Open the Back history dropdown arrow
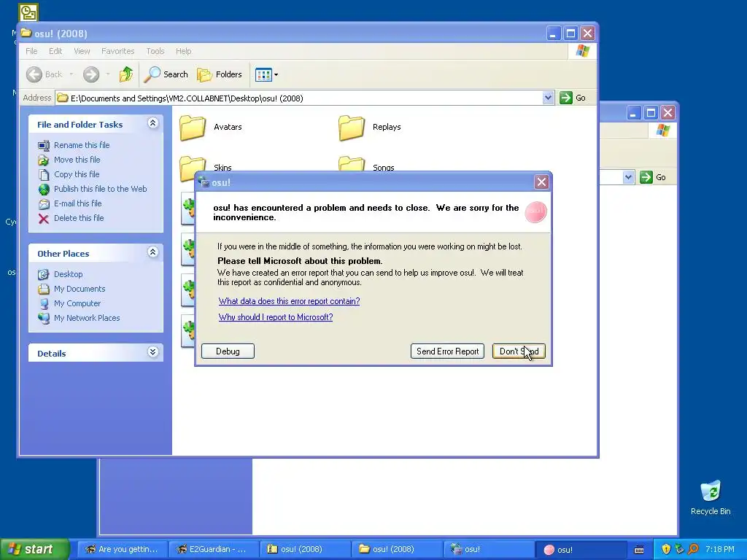This screenshot has width=747, height=560. [71, 74]
